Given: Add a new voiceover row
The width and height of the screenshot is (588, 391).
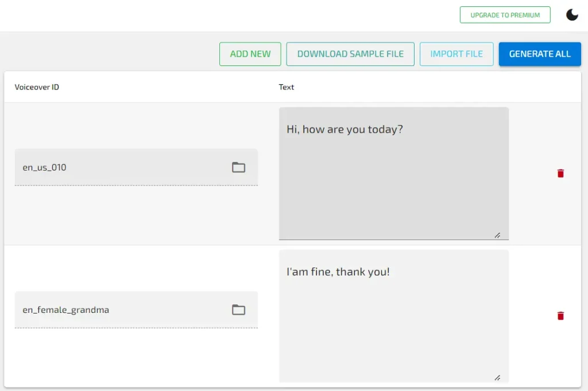Looking at the screenshot, I should 250,54.
